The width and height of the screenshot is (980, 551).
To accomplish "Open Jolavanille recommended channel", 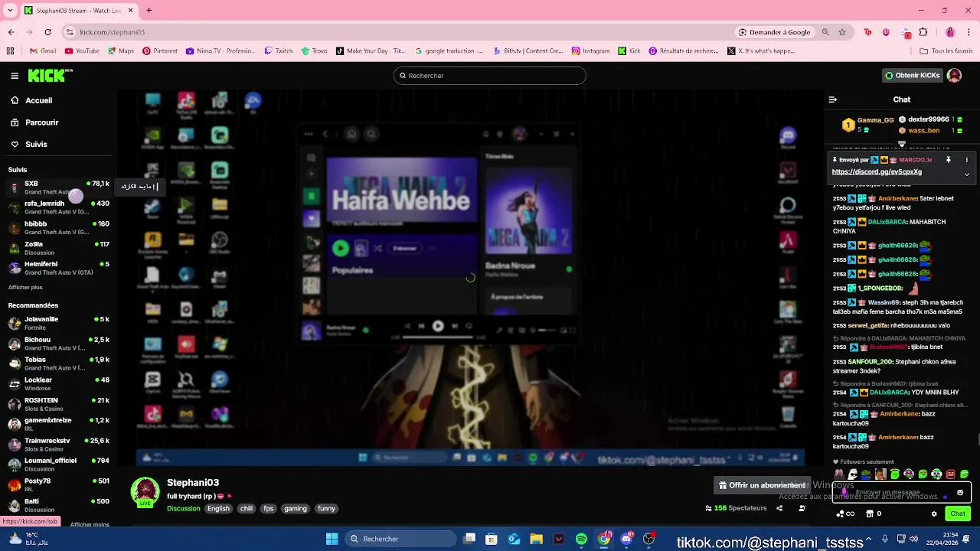I will (x=58, y=323).
